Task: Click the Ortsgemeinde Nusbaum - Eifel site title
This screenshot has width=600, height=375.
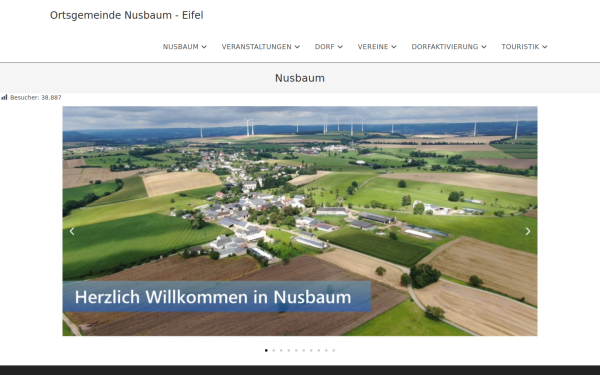Action: point(127,15)
